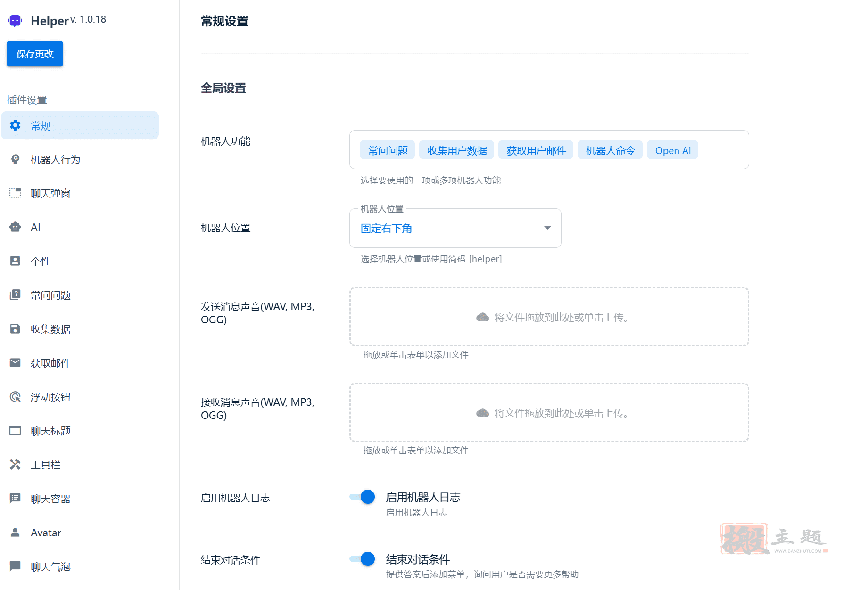The height and width of the screenshot is (590, 868).
Task: Toggle the 结束对话条件 switch
Action: (x=362, y=559)
